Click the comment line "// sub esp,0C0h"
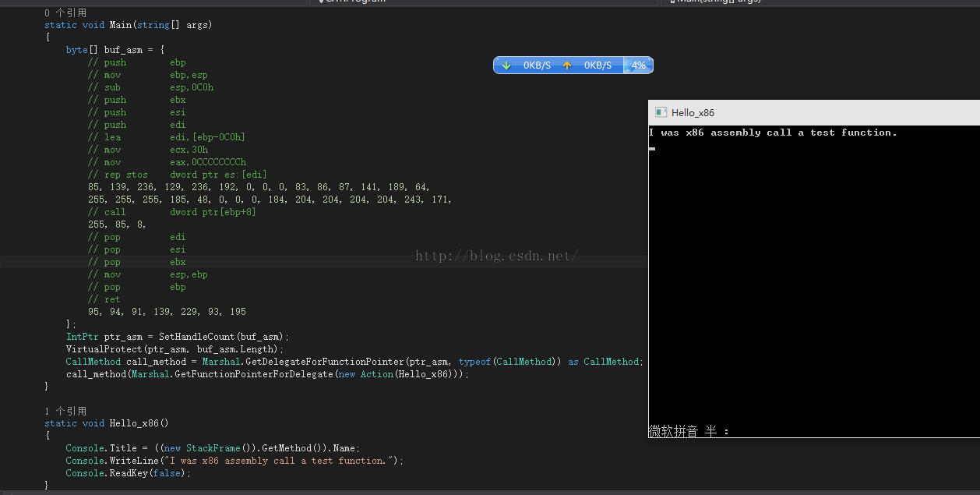This screenshot has height=495, width=980. click(150, 87)
